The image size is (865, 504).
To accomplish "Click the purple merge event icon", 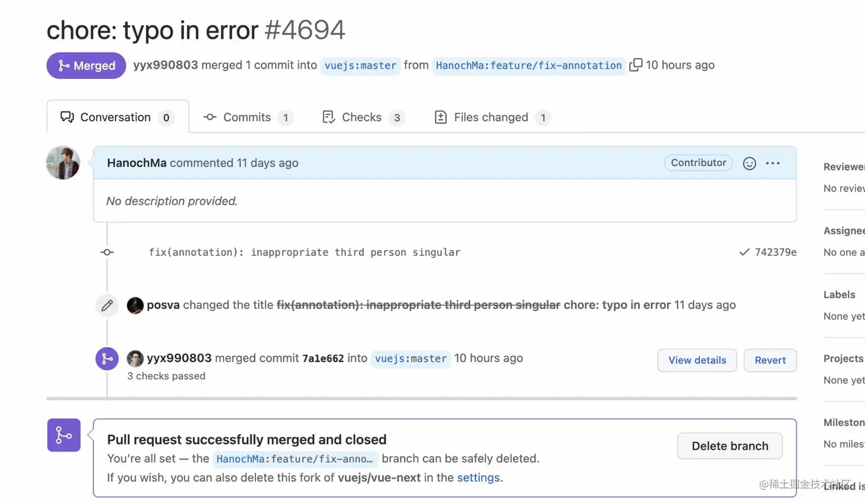I will point(107,359).
